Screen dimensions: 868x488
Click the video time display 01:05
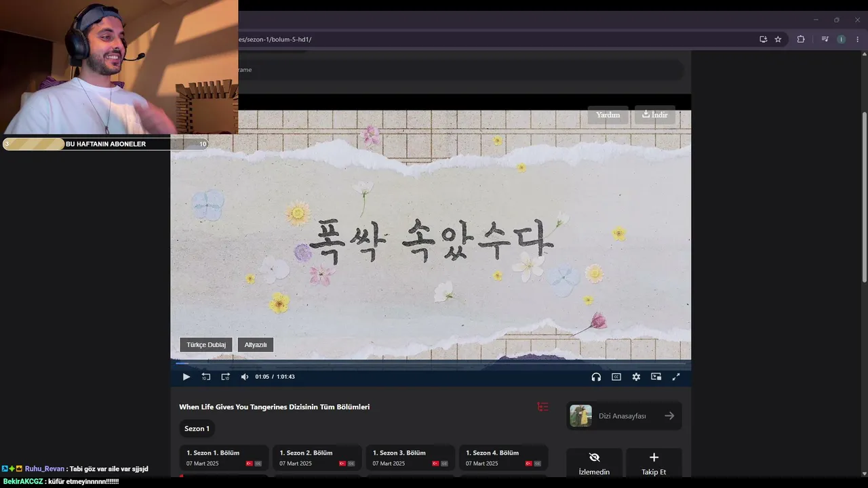[262, 377]
